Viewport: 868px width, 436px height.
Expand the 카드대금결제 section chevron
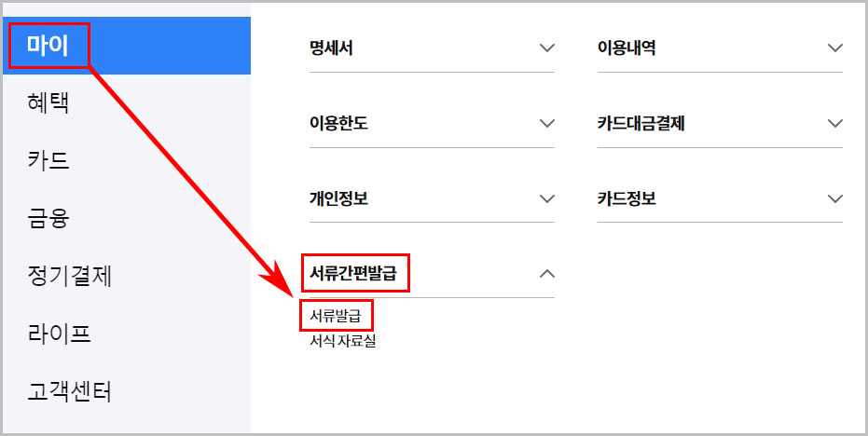834,123
